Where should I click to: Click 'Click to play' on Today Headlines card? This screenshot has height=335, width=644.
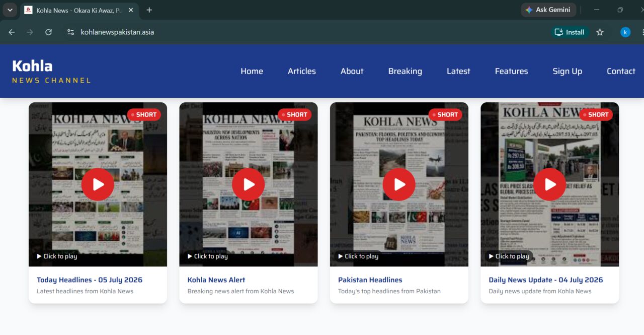click(x=57, y=256)
